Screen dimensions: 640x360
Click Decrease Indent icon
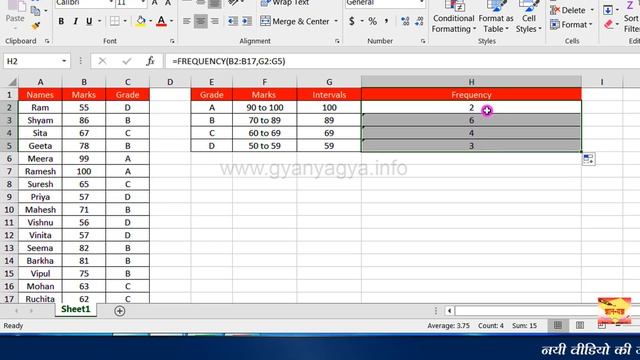(233, 21)
